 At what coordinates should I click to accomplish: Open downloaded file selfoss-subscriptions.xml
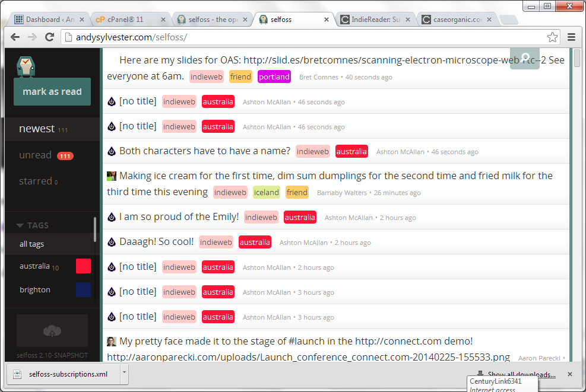pyautogui.click(x=64, y=374)
